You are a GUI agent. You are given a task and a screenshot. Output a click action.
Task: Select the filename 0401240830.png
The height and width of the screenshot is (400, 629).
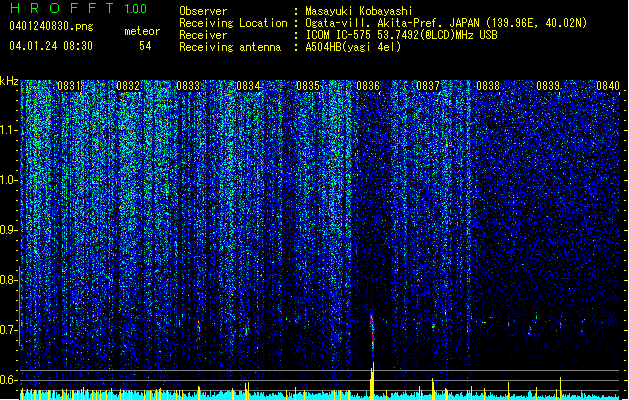pyautogui.click(x=51, y=26)
